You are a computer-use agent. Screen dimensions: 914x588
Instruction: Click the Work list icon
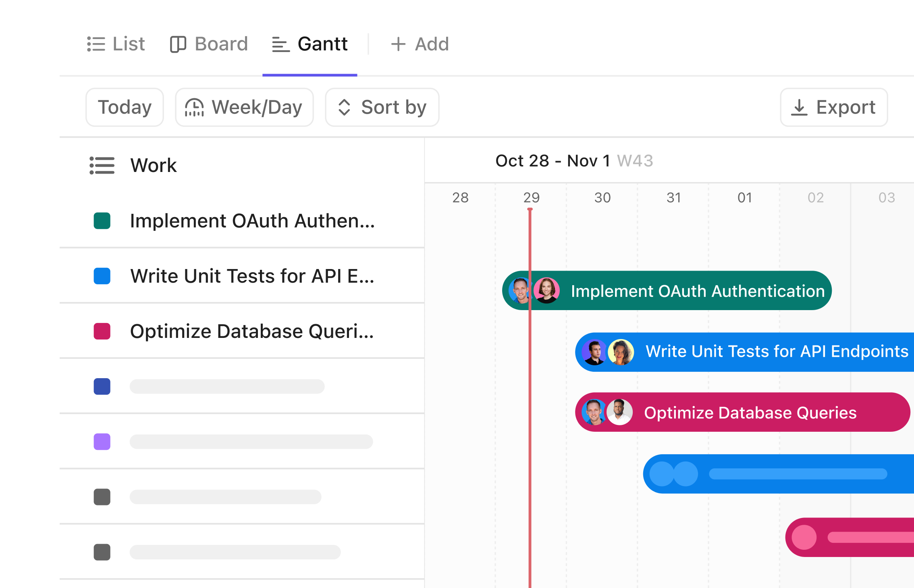pos(102,166)
